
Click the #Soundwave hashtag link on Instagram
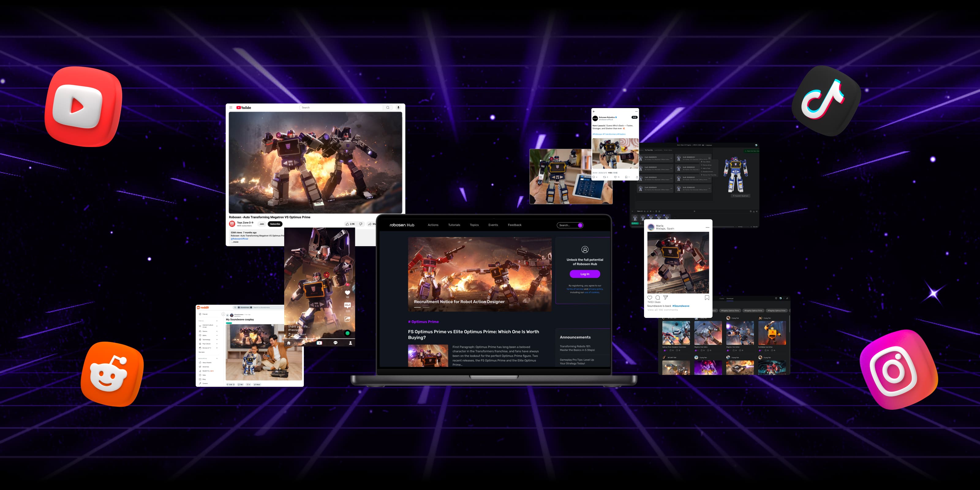680,306
